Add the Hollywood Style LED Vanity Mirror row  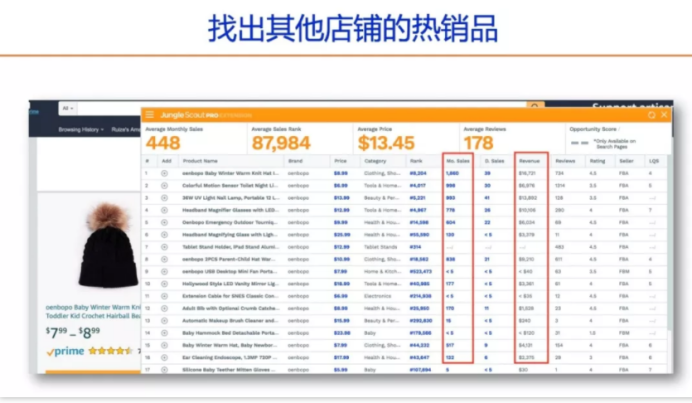tap(164, 284)
